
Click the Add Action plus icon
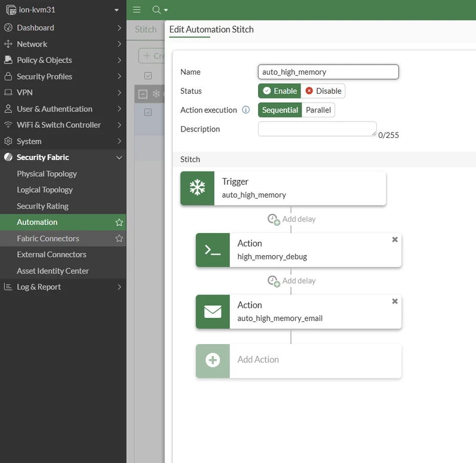213,360
